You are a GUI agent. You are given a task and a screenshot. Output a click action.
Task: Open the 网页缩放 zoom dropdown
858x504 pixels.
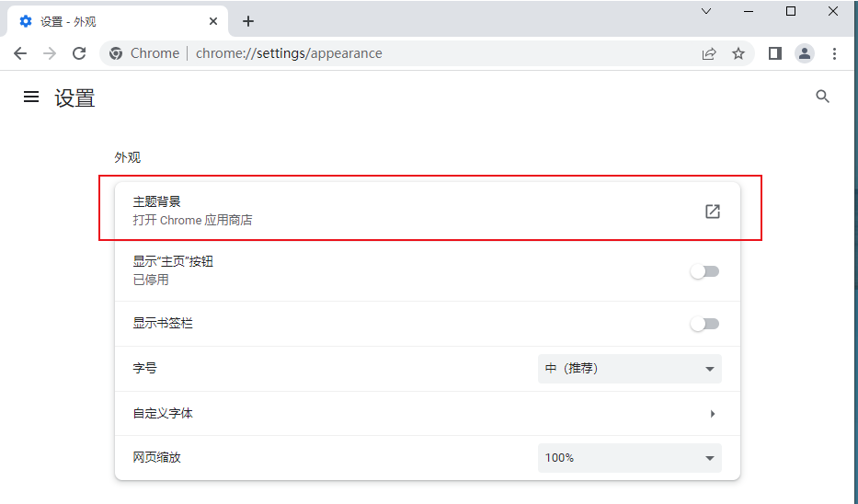(629, 457)
